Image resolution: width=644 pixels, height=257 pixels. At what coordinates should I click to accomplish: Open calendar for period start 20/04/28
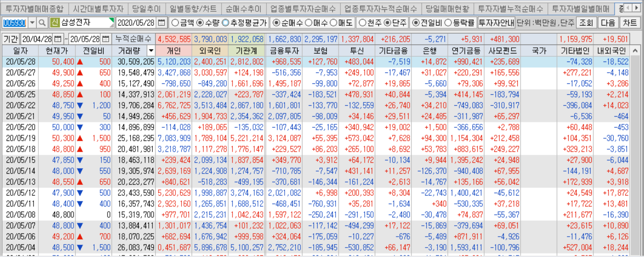[58, 39]
